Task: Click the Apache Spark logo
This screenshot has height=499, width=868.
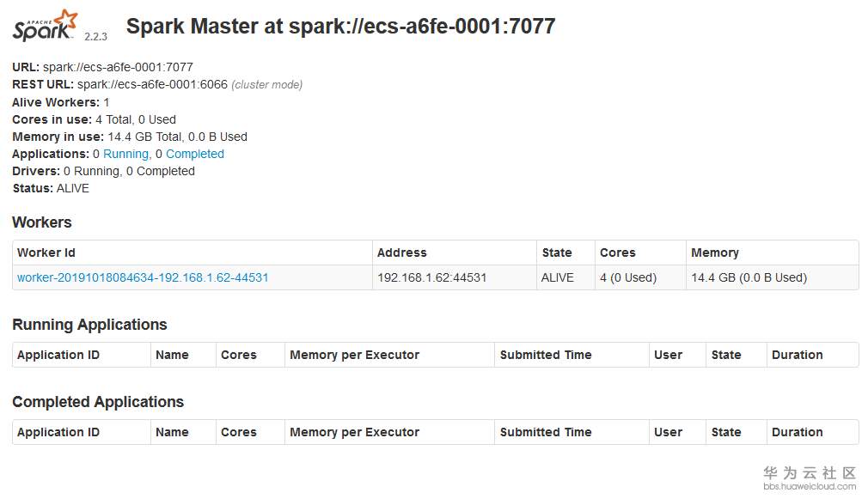Action: coord(46,26)
